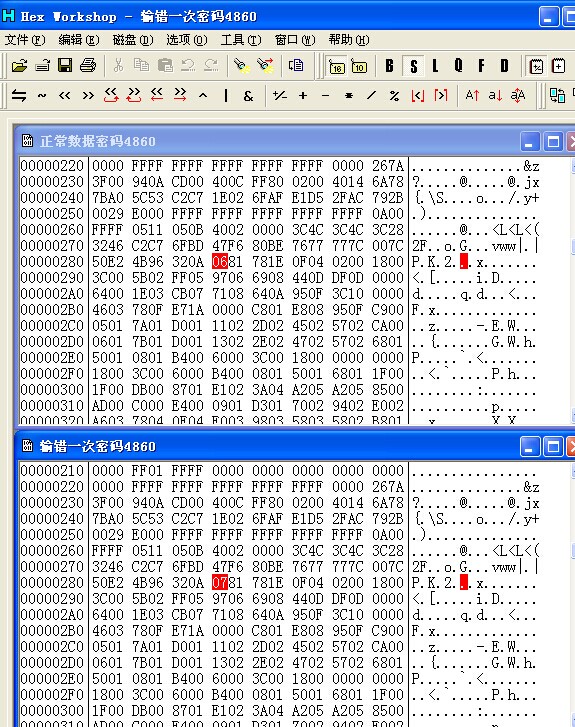Viewport: 575px width, 727px height.
Task: Activate the 正常数据密码4860 window title bar
Action: 269,141
